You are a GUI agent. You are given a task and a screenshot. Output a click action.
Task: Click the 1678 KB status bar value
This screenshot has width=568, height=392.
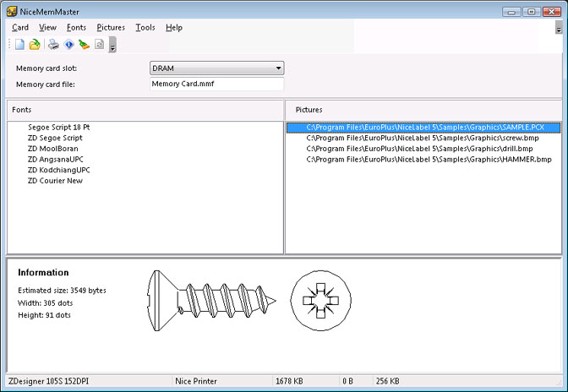289,381
